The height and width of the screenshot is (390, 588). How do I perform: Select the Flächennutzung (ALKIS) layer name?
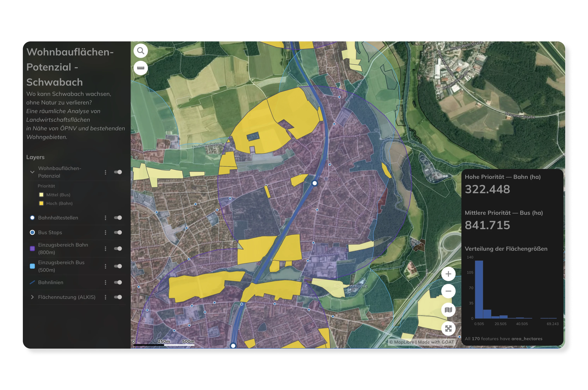pos(67,297)
